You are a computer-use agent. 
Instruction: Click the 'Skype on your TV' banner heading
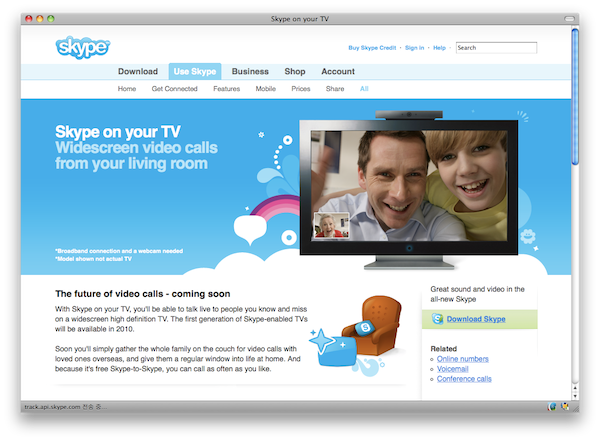(117, 132)
